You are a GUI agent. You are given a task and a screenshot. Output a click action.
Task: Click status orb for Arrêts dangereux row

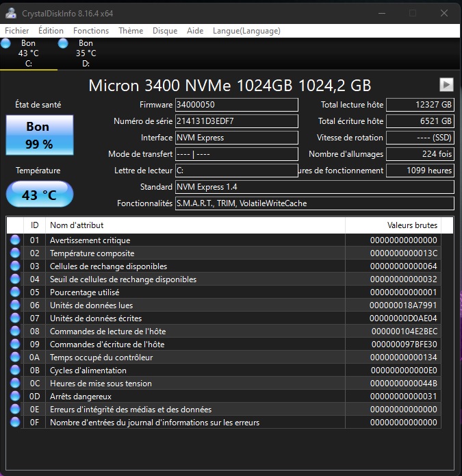[x=15, y=396]
